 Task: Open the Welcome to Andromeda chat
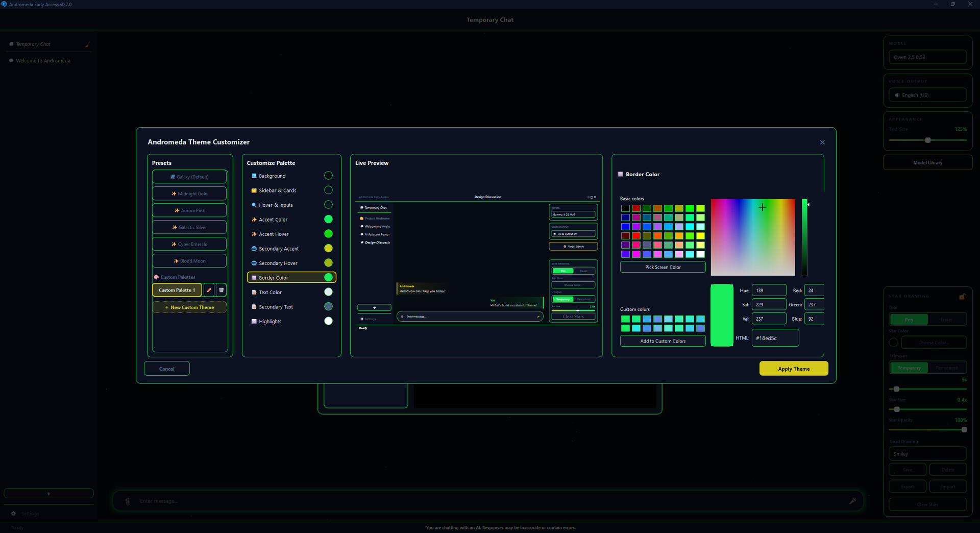click(x=48, y=61)
